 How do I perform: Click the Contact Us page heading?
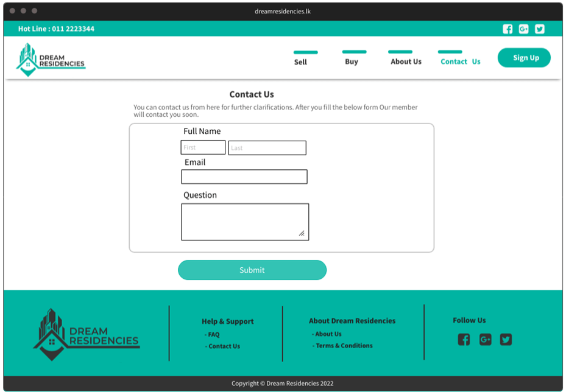[252, 94]
